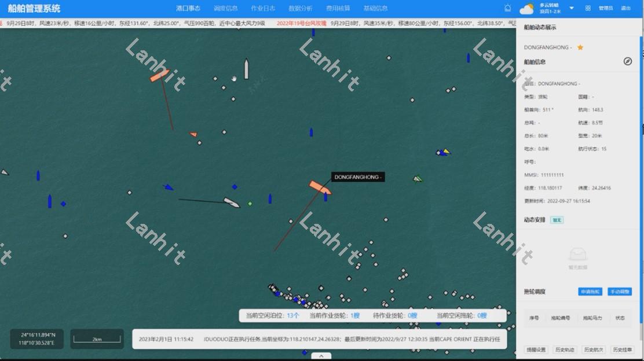Viewport: 644px width, 361px height.
Task: Click the alarm bell icon in header
Action: click(x=508, y=8)
